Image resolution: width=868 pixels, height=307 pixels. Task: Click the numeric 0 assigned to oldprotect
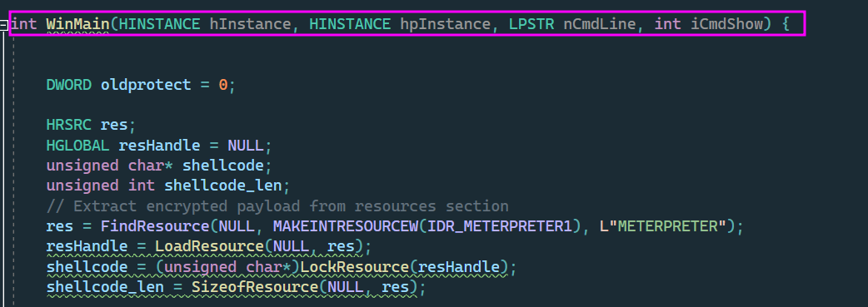(223, 85)
